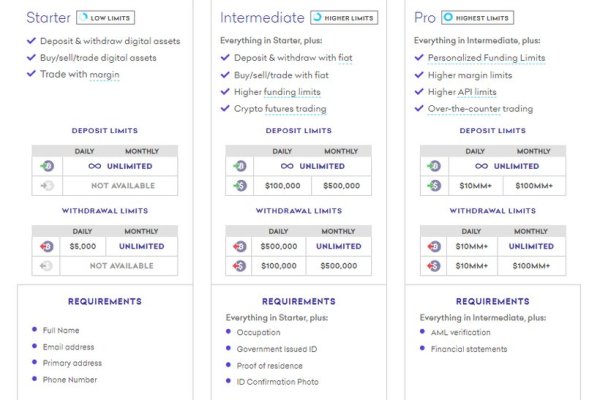Click the Low Limits badge beside Starter
The height and width of the screenshot is (400, 600).
coord(104,18)
